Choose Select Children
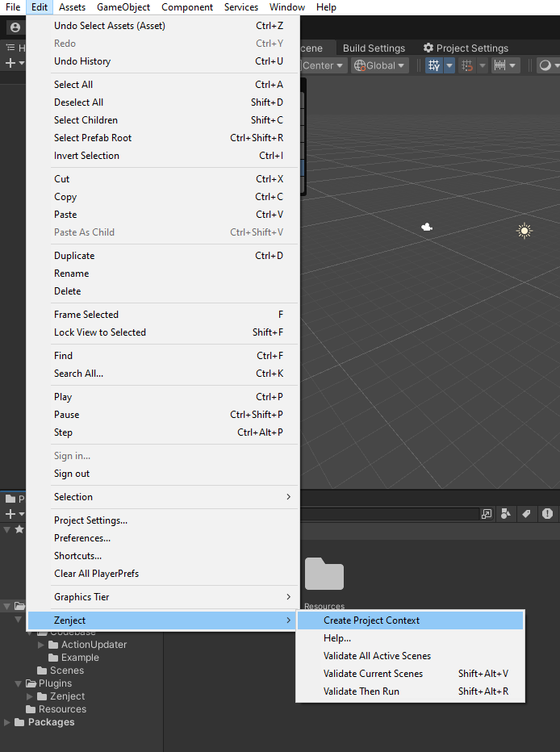Screen dimensions: 560x752 click(x=163, y=120)
